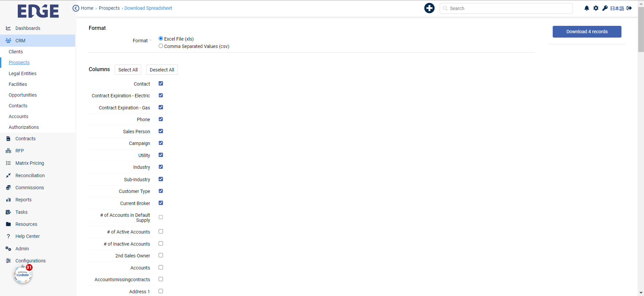Screen dimensions: 644x296
Task: Open the welcome badge with 31 notifications
Action: click(23, 274)
